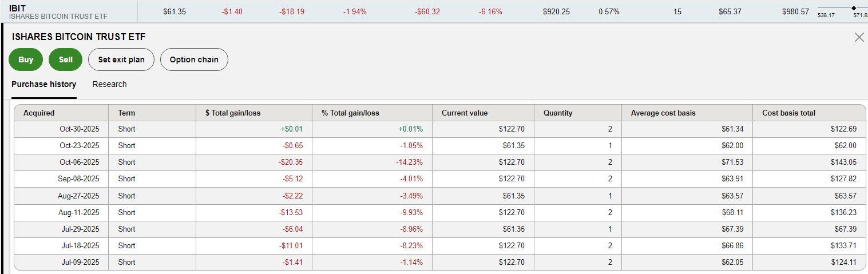Select the Purchase history tab
This screenshot has height=274, width=868.
pos(43,84)
